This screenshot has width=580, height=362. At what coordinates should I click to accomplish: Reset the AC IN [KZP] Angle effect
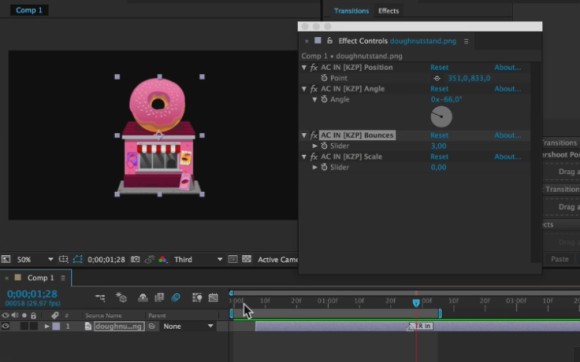439,89
